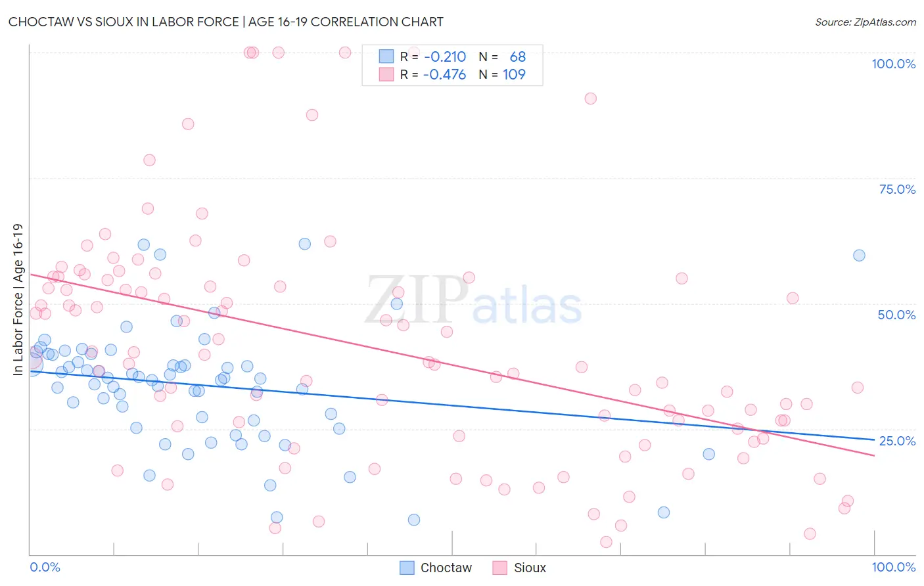Click the 25.0% y-axis label
Image resolution: width=924 pixels, height=586 pixels.
pos(897,441)
